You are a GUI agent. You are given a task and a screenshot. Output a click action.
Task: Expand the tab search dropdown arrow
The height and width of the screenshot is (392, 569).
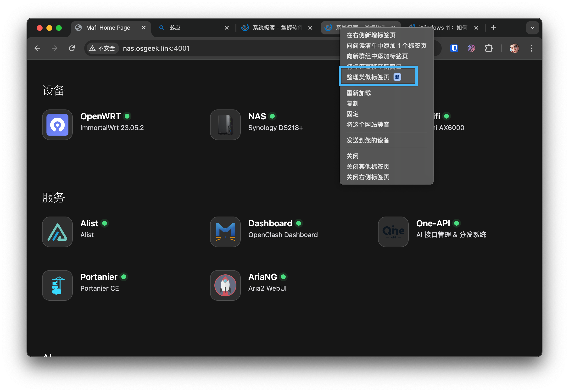pyautogui.click(x=532, y=28)
